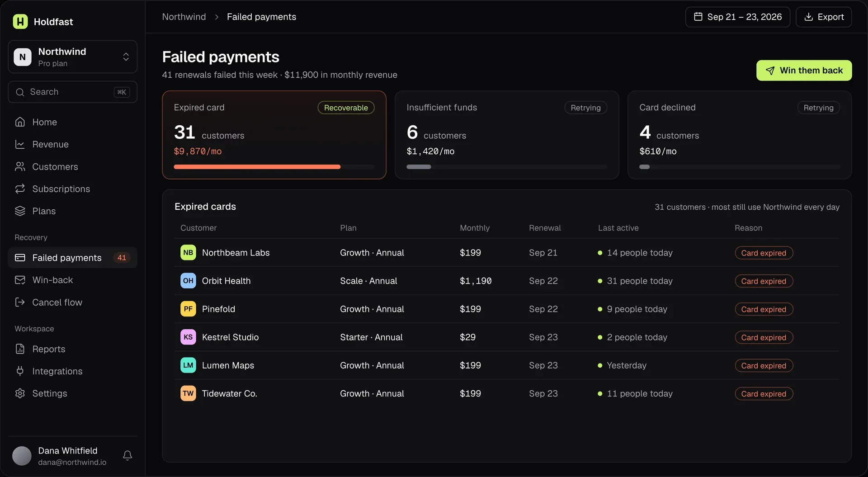Viewport: 868px width, 477px height.
Task: Click the OH avatar for Orbit Health
Action: (x=188, y=281)
